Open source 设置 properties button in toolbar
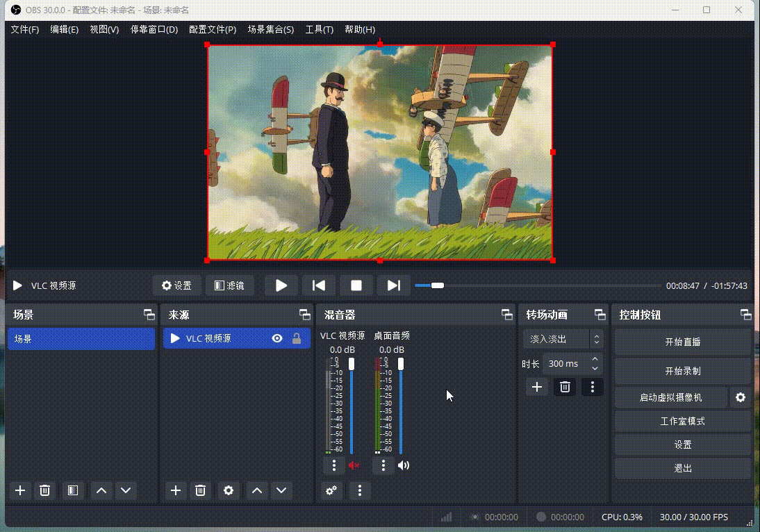This screenshot has width=760, height=532. (177, 285)
